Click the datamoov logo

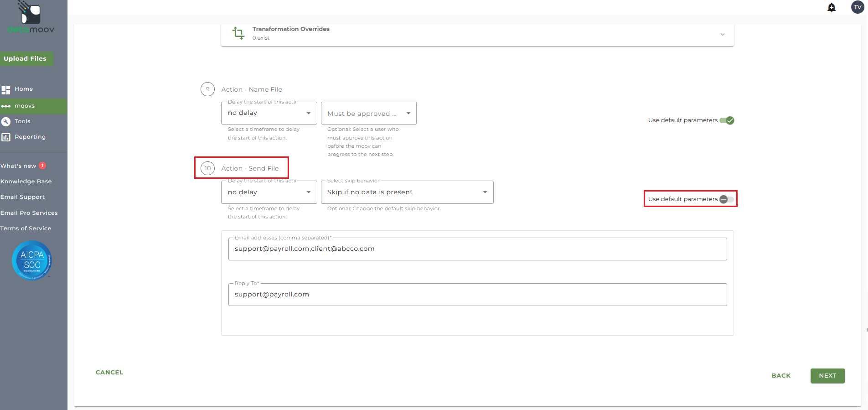point(31,18)
